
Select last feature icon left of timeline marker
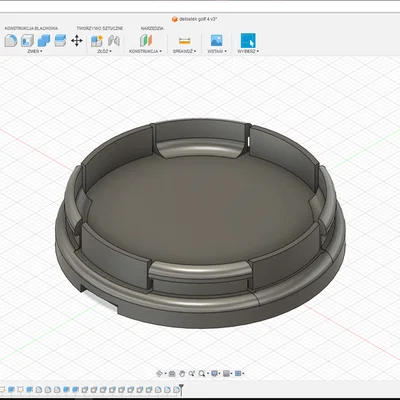coord(176,389)
